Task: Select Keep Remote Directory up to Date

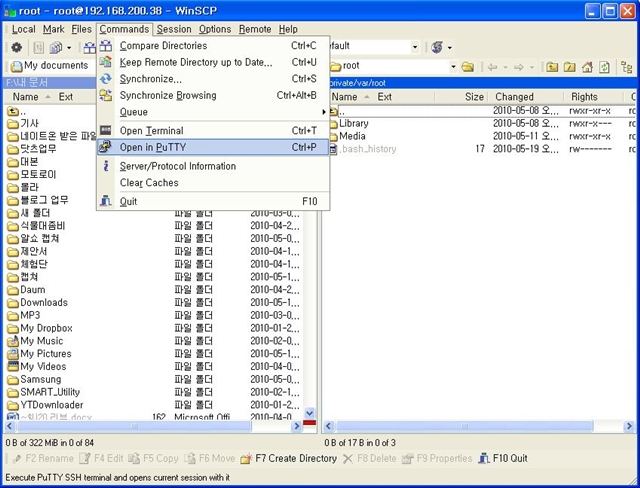Action: 213,62
